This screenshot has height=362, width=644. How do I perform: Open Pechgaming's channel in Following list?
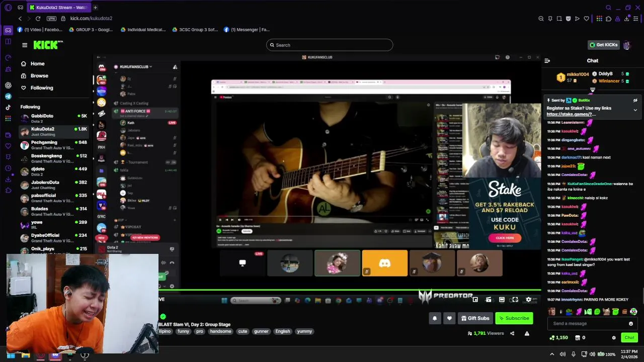(53, 145)
